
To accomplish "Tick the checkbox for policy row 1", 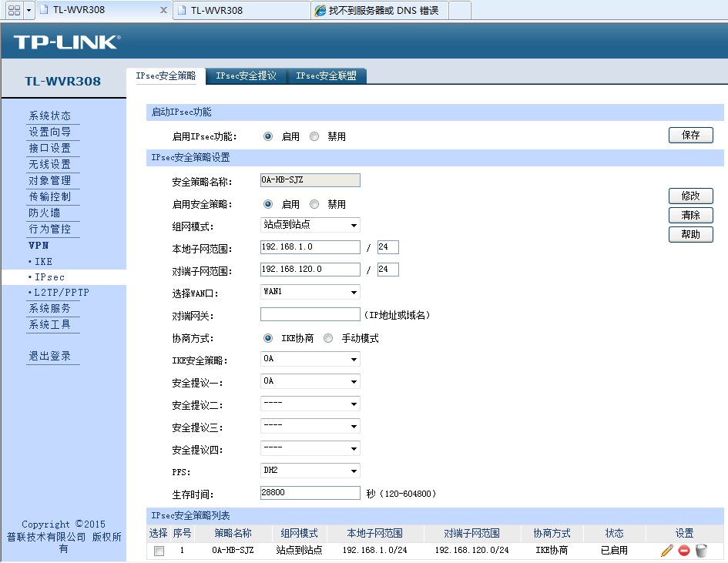I will point(159,551).
